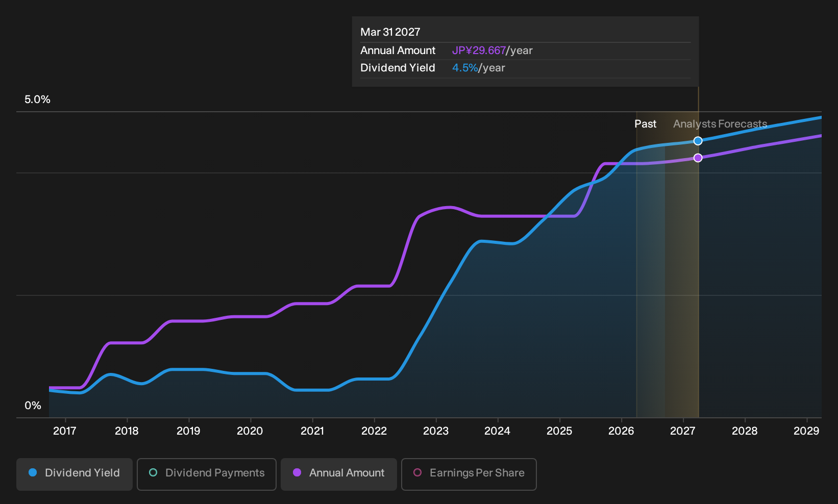
Task: Click the Annual Amount tooltip row label
Action: coord(398,51)
